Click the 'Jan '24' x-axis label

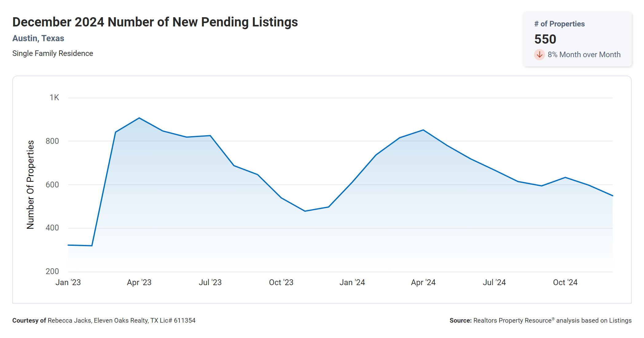352,282
